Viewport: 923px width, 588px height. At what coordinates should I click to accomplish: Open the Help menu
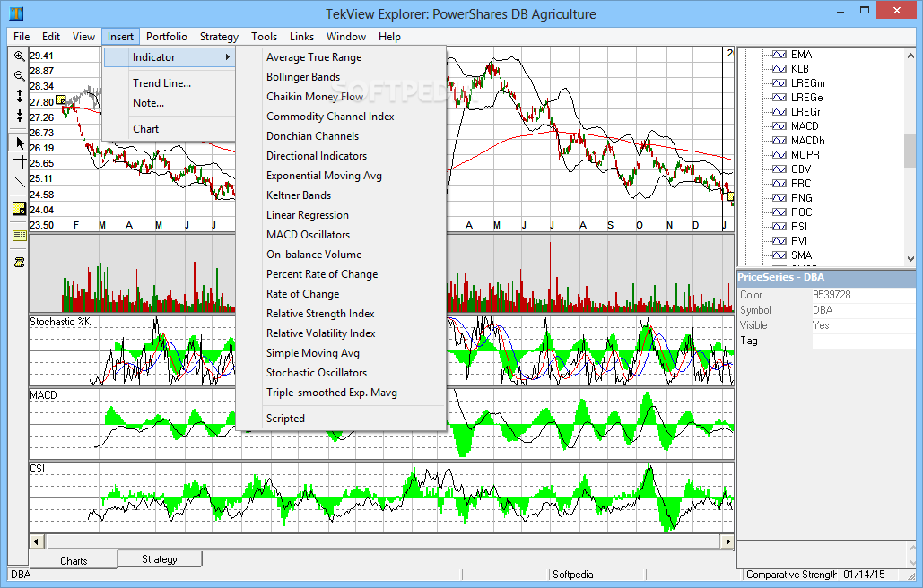pyautogui.click(x=389, y=37)
